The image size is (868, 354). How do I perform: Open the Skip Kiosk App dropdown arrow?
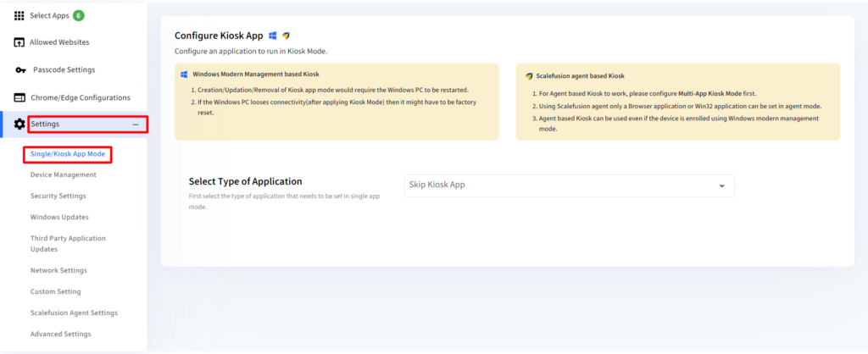(x=721, y=185)
